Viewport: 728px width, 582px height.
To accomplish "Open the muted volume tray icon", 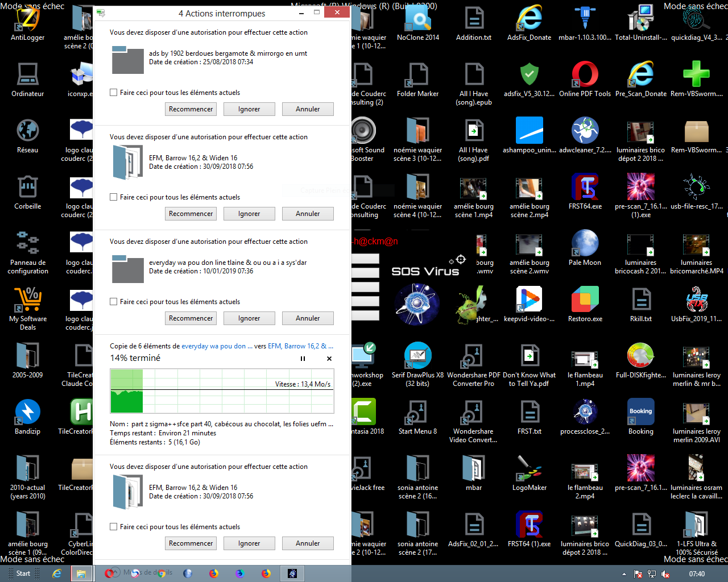I will point(665,574).
